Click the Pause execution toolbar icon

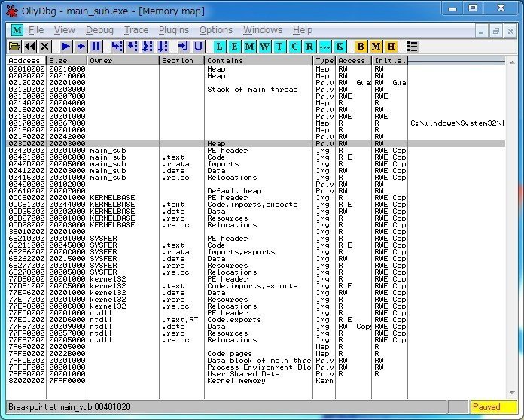point(96,47)
